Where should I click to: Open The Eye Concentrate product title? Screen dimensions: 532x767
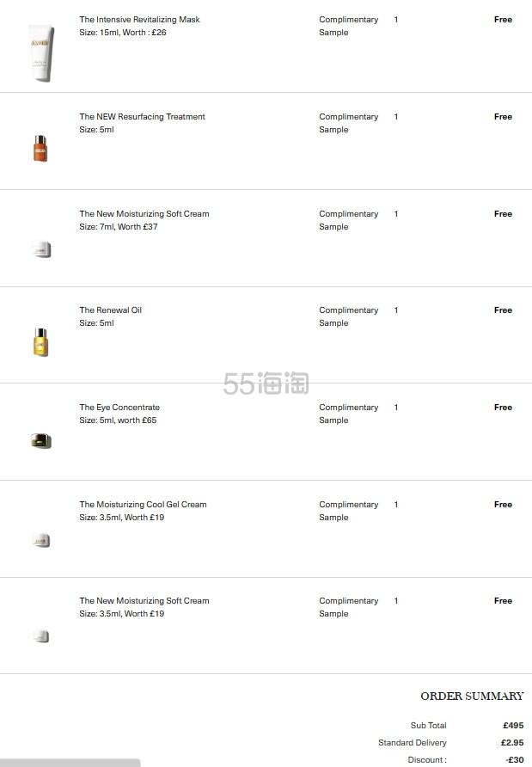pyautogui.click(x=119, y=407)
